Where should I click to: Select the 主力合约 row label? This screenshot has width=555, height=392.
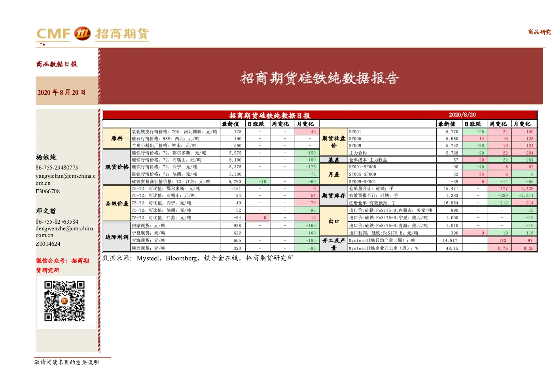point(358,153)
